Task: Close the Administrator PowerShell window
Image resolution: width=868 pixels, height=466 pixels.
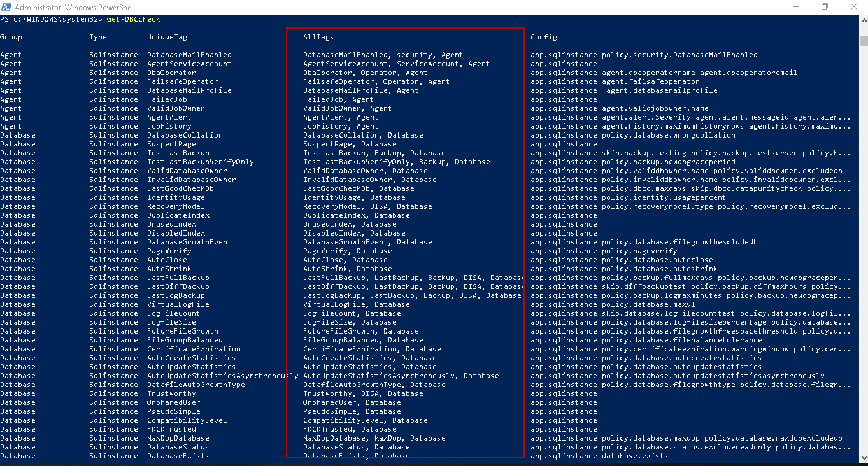Action: pos(853,7)
